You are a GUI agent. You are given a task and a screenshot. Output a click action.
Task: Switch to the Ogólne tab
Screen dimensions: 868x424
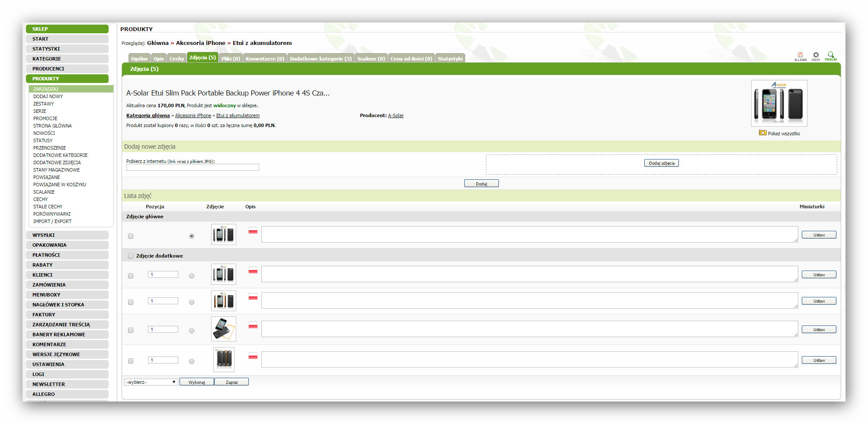pyautogui.click(x=139, y=58)
